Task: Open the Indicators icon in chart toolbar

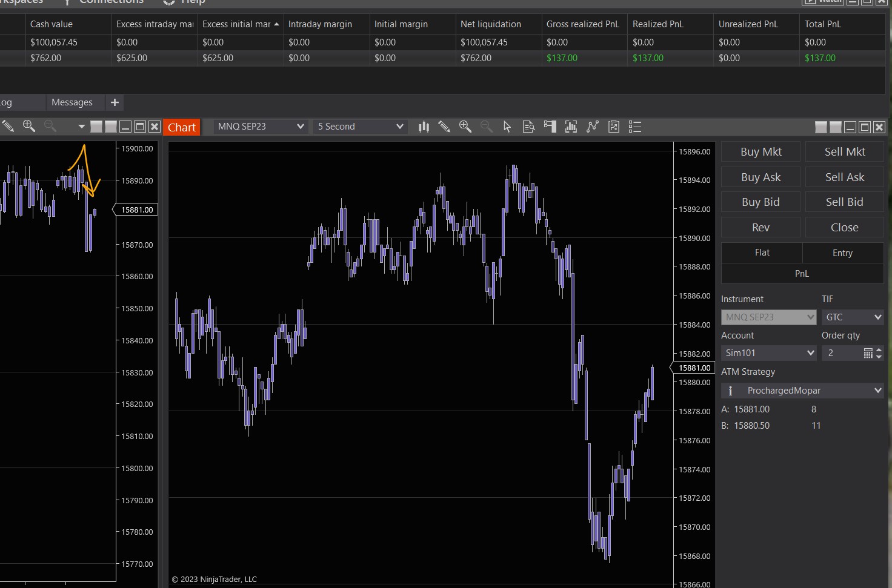Action: click(571, 127)
